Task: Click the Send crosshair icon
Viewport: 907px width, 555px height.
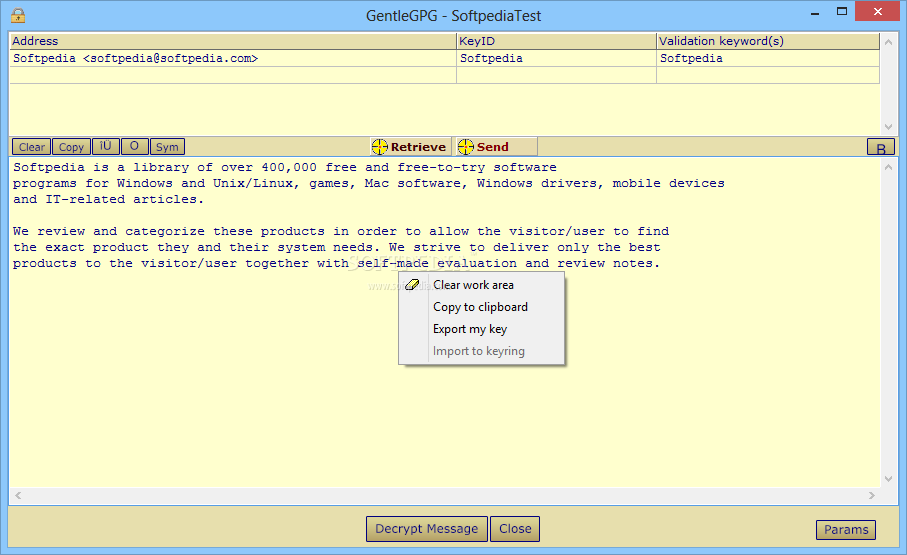Action: [x=466, y=147]
